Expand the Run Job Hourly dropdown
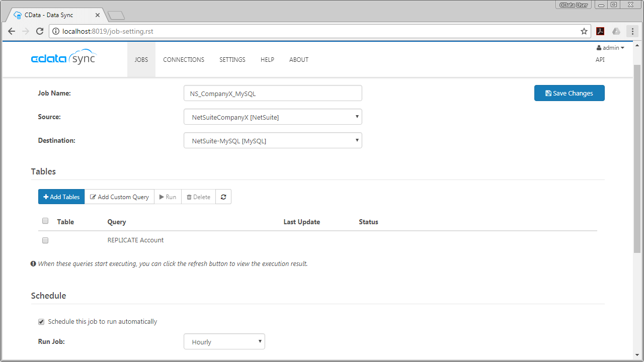Viewport: 644px width, 362px height. pyautogui.click(x=224, y=341)
